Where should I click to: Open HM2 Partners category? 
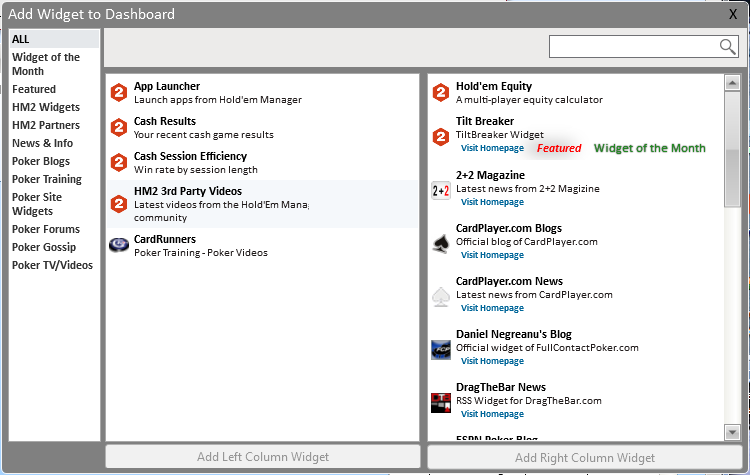tap(46, 125)
